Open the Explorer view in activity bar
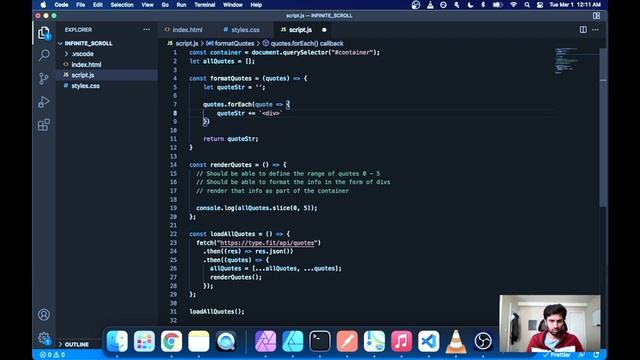640x360 pixels. pyautogui.click(x=44, y=33)
